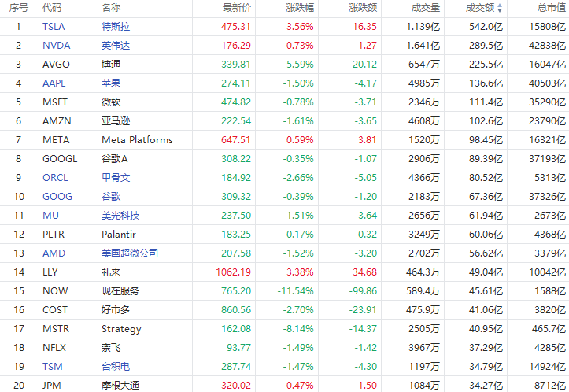Open the TSLA stock code link
The height and width of the screenshot is (392, 569).
coord(54,26)
